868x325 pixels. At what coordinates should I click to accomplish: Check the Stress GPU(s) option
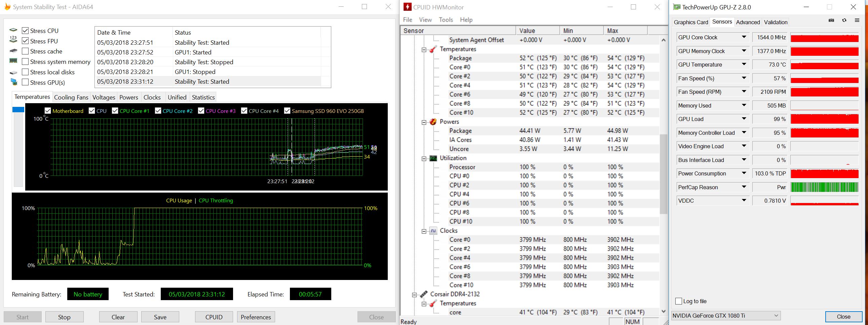[x=25, y=82]
